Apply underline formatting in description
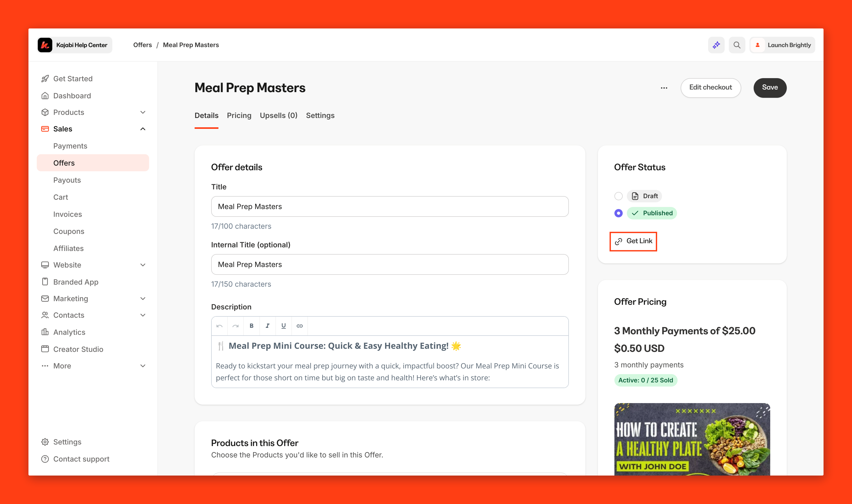This screenshot has height=504, width=852. tap(283, 326)
